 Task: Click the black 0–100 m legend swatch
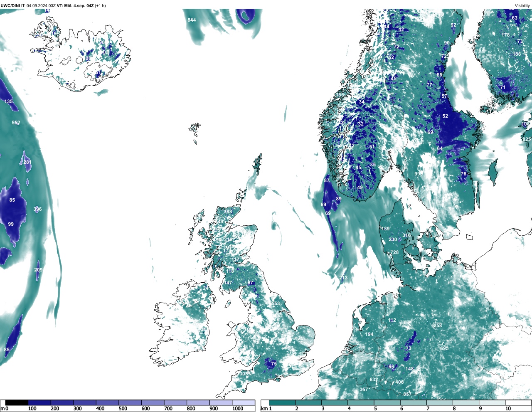(x=17, y=402)
